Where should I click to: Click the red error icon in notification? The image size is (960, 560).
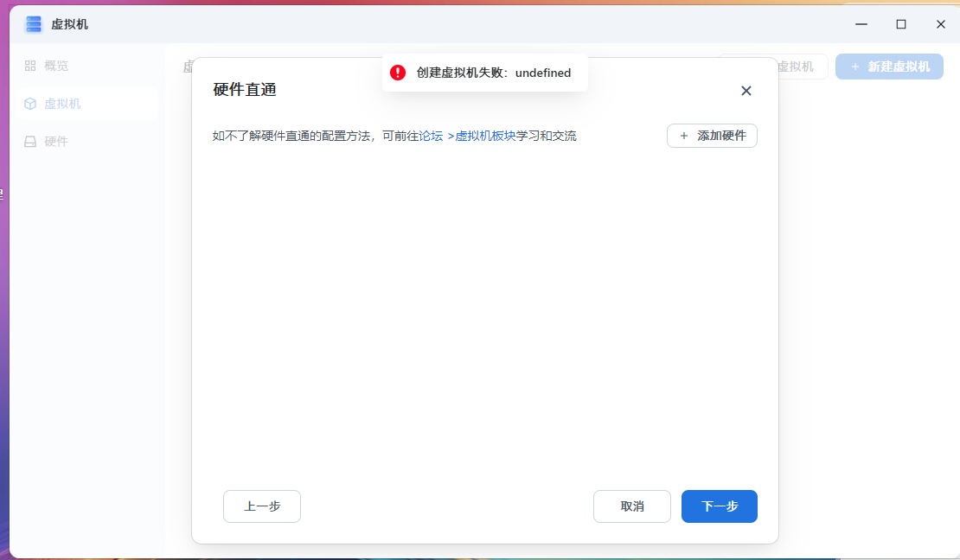(x=398, y=73)
